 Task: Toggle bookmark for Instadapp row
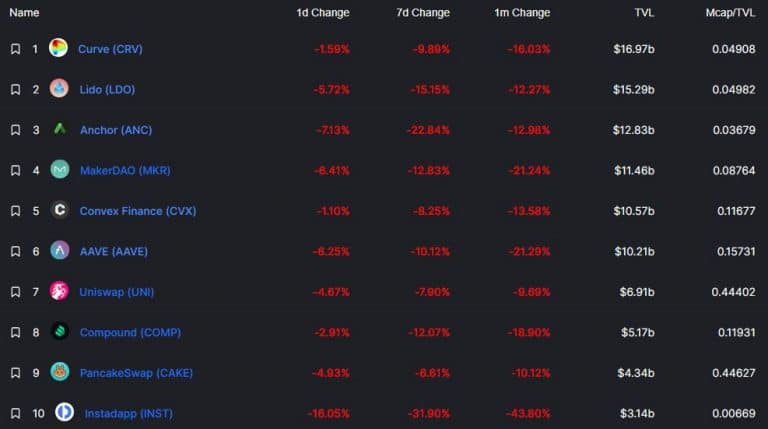pos(16,413)
